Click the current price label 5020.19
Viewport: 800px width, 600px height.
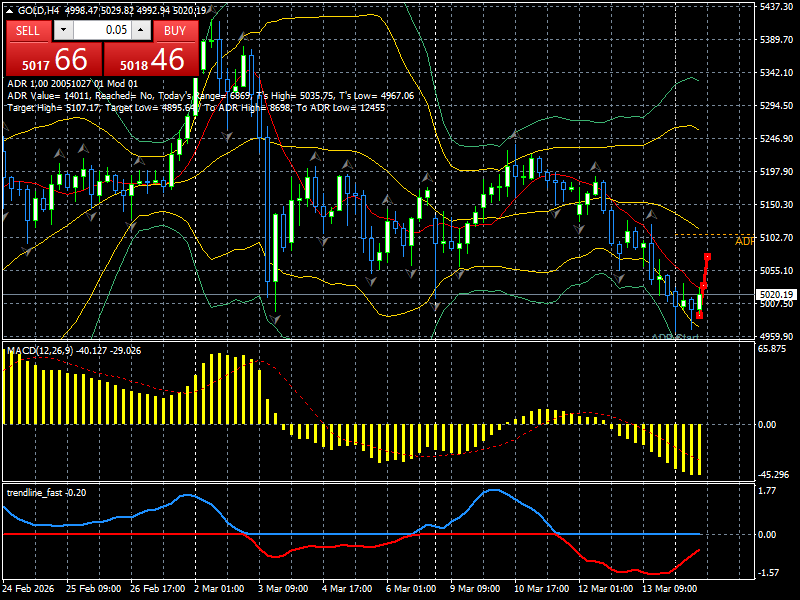click(777, 294)
